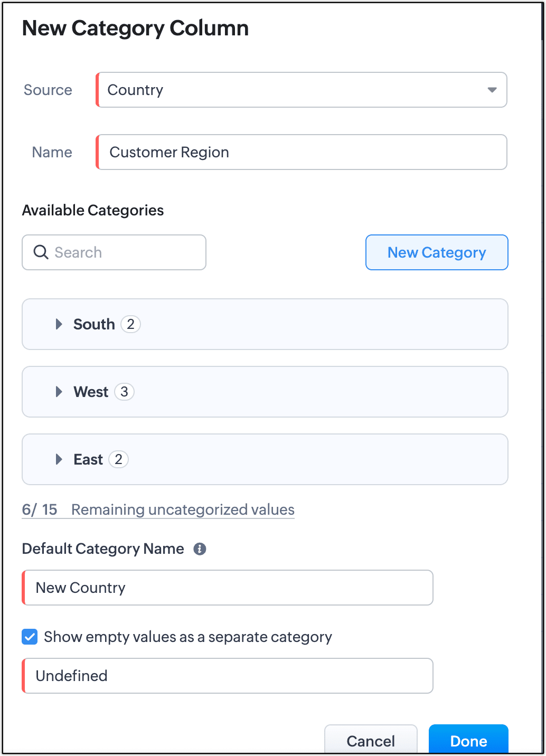Image resolution: width=546 pixels, height=756 pixels.
Task: Select the South category row
Action: (317, 324)
